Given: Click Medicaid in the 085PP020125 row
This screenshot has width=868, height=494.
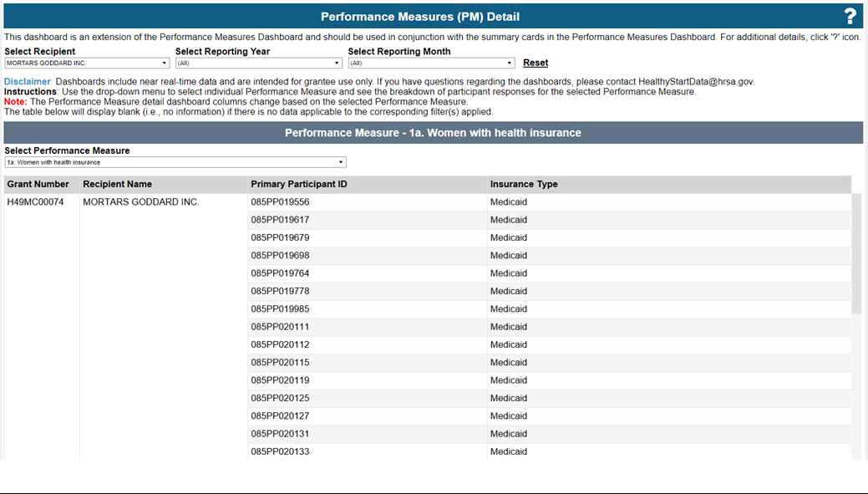Looking at the screenshot, I should pyautogui.click(x=509, y=398).
